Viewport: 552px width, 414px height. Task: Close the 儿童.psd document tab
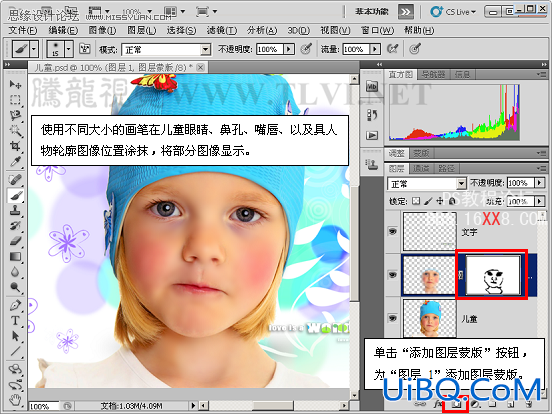(200, 67)
